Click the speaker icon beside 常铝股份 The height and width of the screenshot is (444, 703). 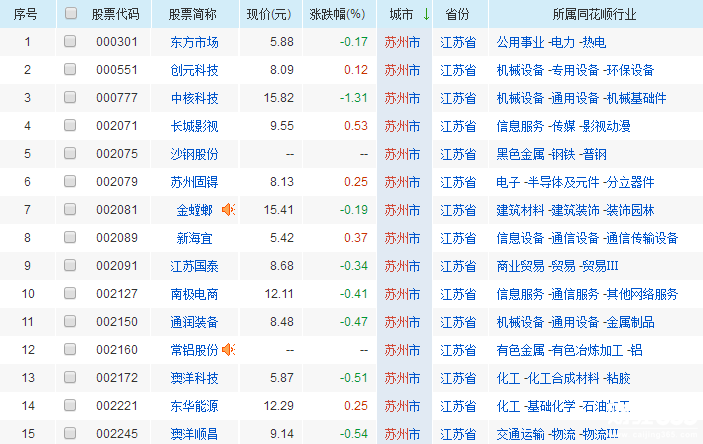tap(228, 349)
